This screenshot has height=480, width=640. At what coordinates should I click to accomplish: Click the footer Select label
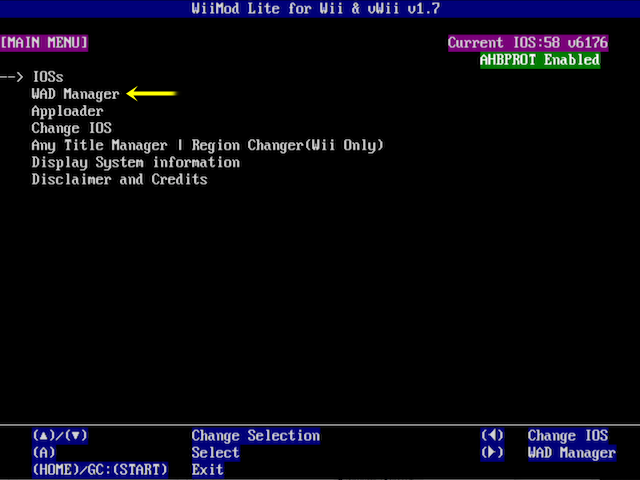pyautogui.click(x=216, y=453)
